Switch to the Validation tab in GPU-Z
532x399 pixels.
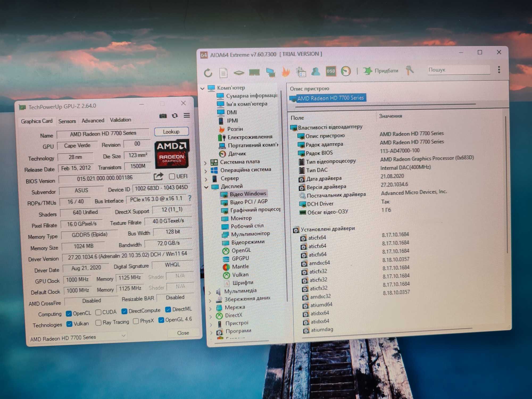[x=120, y=120]
